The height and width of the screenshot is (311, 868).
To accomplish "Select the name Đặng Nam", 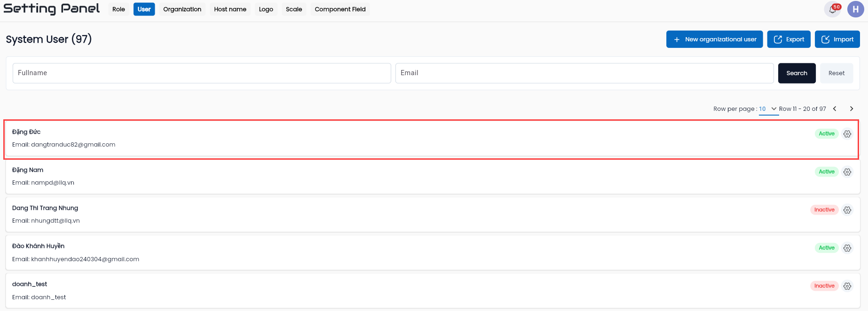I will tap(28, 170).
